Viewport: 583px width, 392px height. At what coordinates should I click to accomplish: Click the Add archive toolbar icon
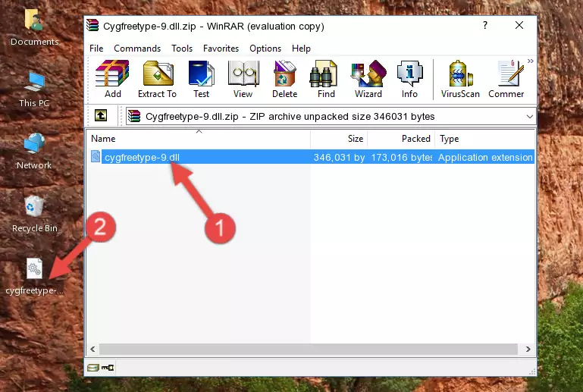pyautogui.click(x=112, y=79)
